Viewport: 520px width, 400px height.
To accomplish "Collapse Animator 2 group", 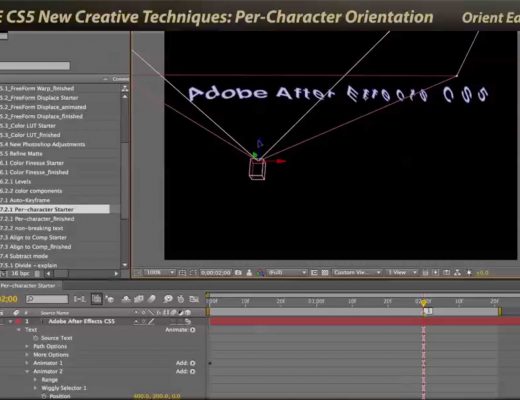I will [27, 371].
